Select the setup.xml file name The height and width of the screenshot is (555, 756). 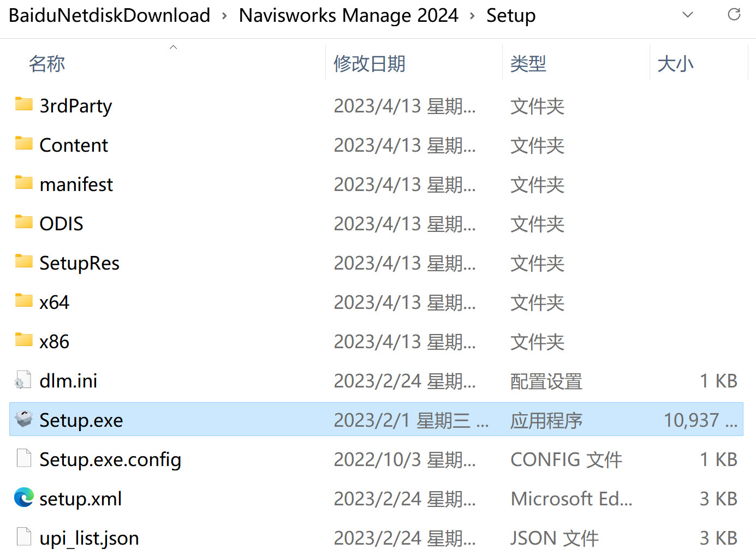click(x=81, y=499)
